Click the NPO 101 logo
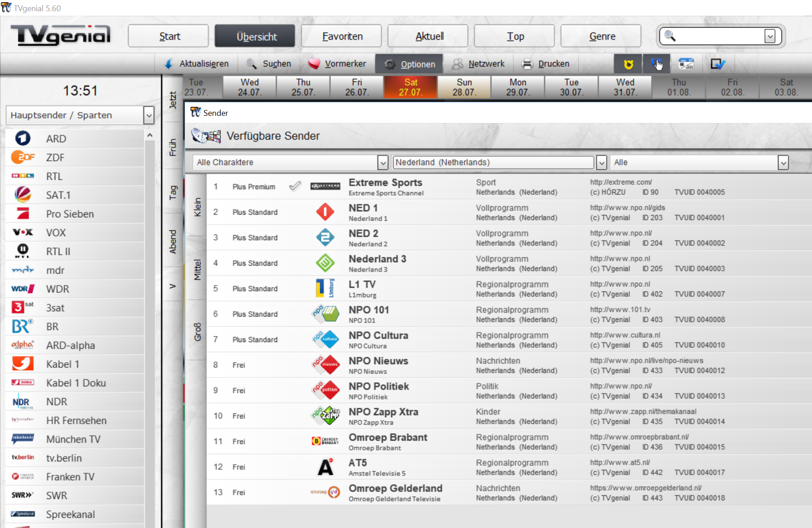The height and width of the screenshot is (528, 812). point(326,313)
